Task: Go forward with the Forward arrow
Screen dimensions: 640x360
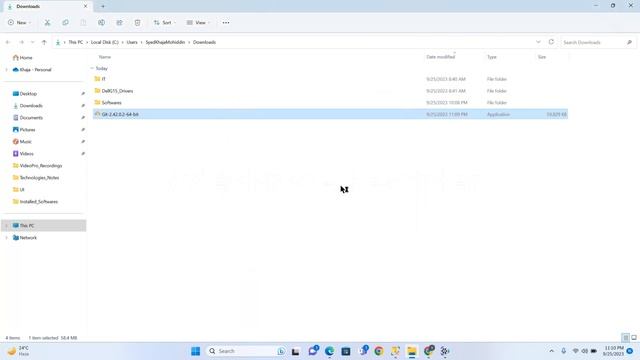Action: pyautogui.click(x=21, y=42)
